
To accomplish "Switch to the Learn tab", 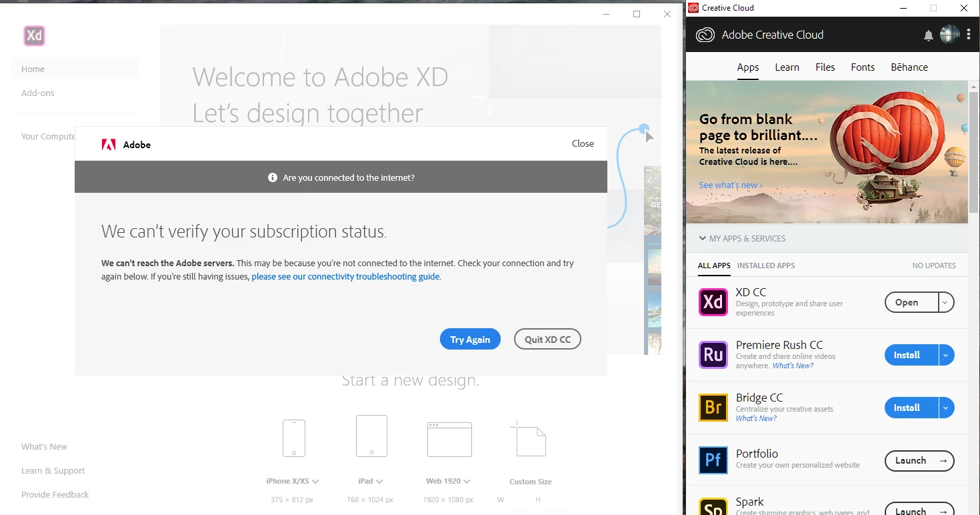I will tap(787, 67).
